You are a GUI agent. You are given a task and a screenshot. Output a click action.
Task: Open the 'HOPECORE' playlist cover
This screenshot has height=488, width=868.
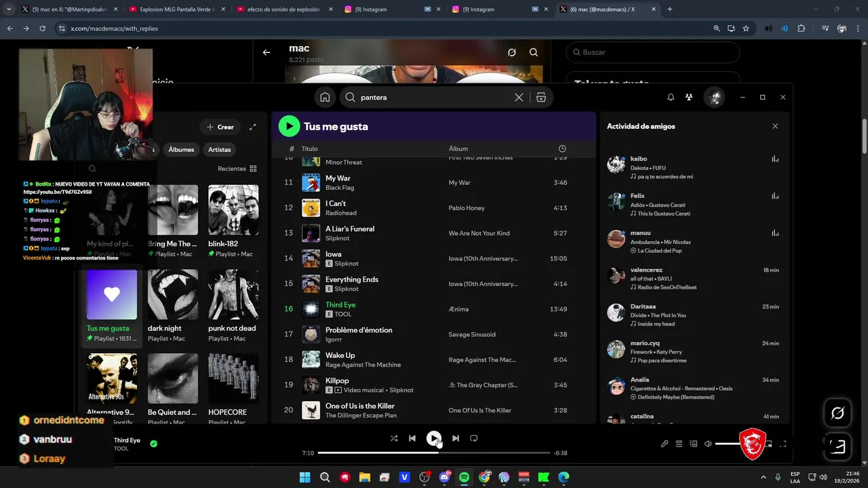[x=233, y=379]
